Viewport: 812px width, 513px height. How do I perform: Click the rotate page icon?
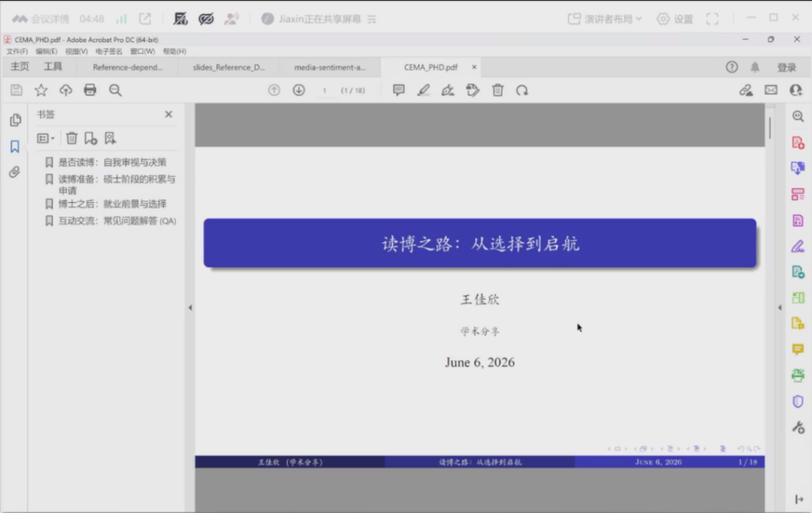tap(522, 90)
